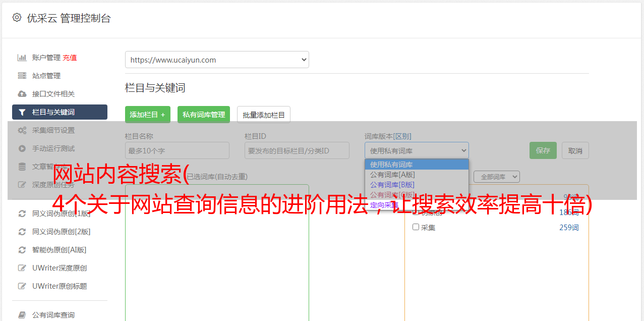This screenshot has height=321, width=644.
Task: Open UWriter原创标题 sidebar item
Action: click(60, 286)
